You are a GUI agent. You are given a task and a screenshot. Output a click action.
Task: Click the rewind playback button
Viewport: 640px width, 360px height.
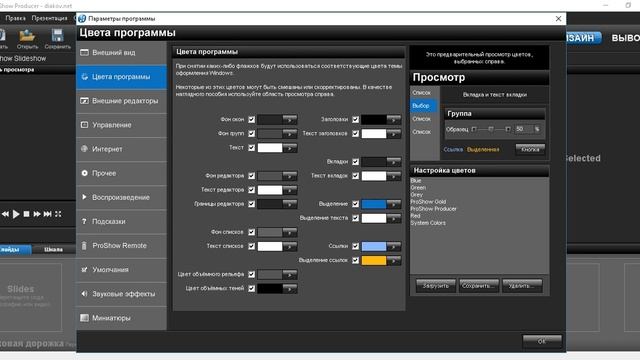(5, 214)
